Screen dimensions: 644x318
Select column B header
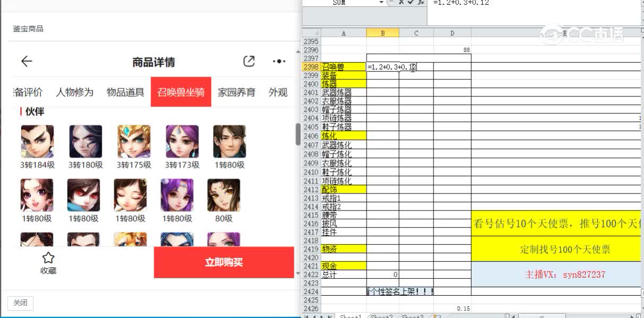[x=382, y=33]
